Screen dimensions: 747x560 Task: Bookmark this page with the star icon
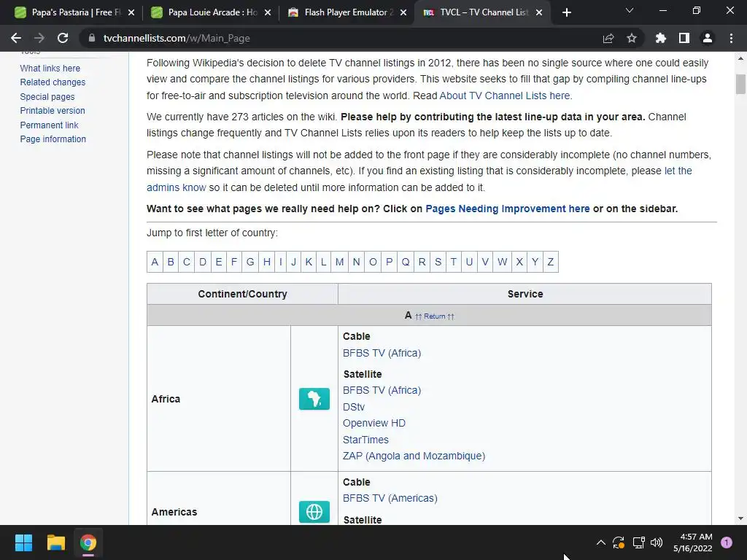click(632, 38)
